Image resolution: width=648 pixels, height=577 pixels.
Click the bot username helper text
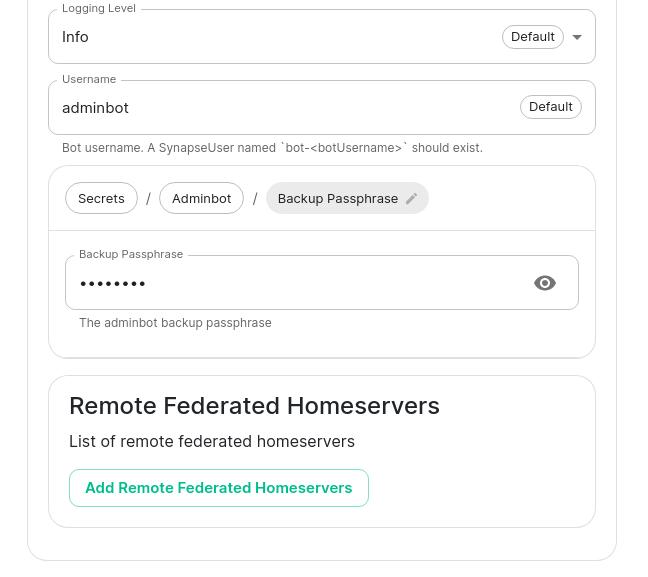[272, 148]
